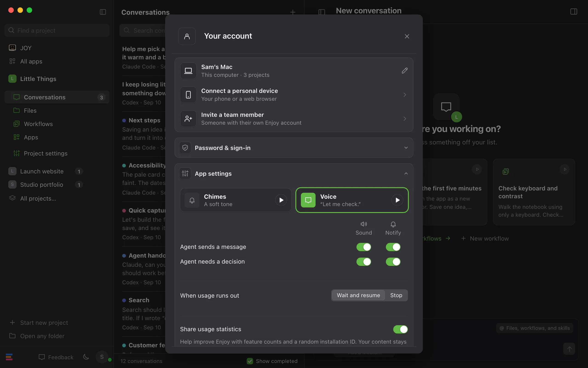This screenshot has height=368, width=588.
Task: Toggle the left sidebar panel icon
Action: [x=103, y=12]
